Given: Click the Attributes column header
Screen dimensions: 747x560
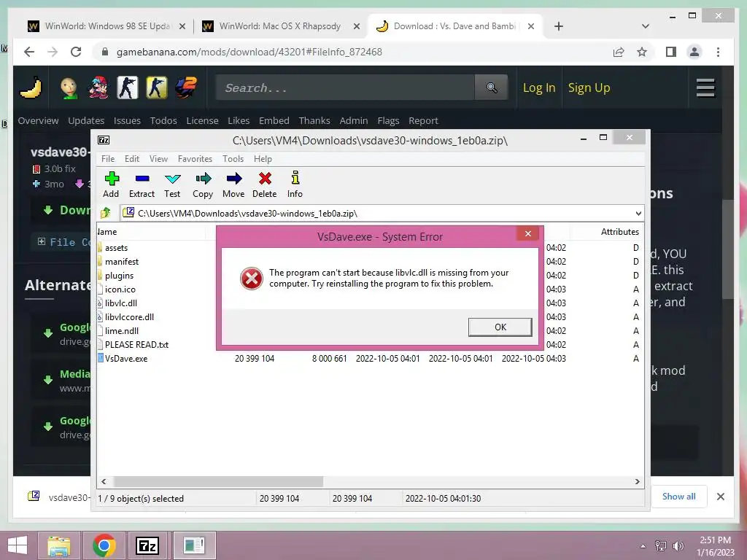Looking at the screenshot, I should [x=619, y=231].
